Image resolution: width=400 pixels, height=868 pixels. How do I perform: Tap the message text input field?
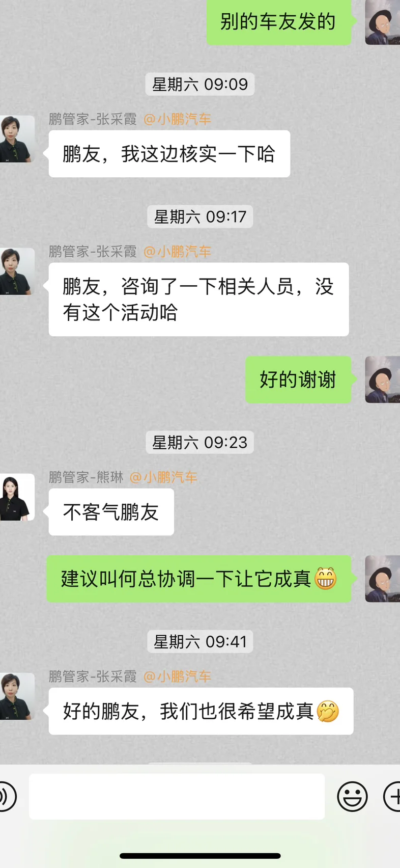pyautogui.click(x=177, y=796)
